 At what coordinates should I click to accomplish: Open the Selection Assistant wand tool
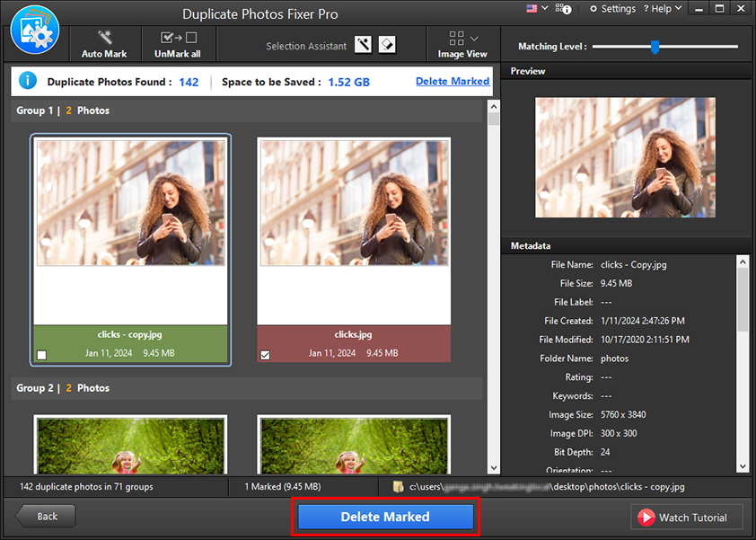(x=363, y=45)
